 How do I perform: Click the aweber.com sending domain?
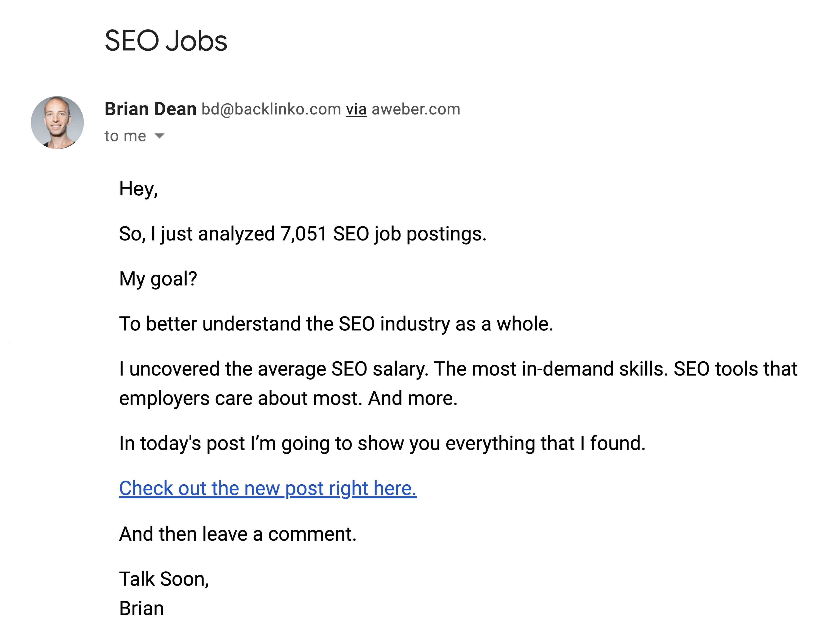[416, 109]
